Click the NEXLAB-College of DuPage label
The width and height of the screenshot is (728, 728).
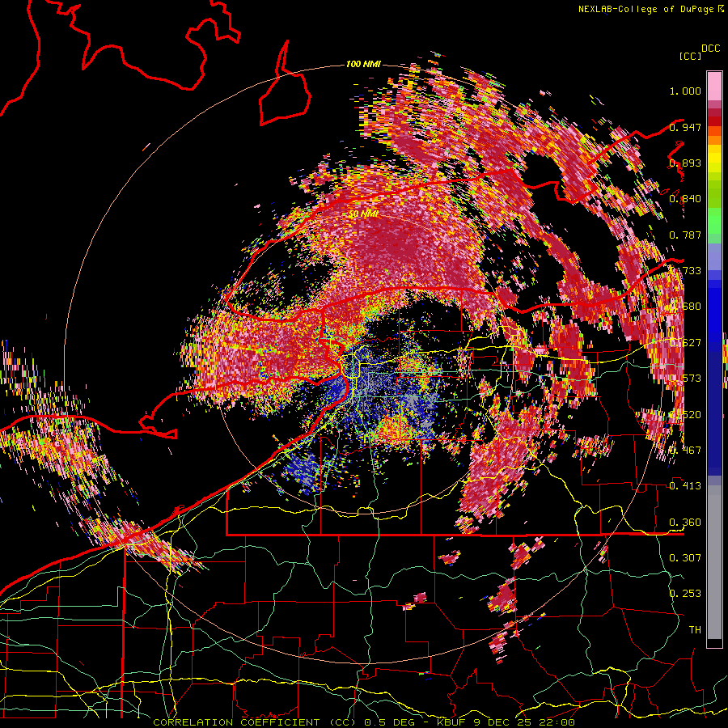(x=647, y=9)
